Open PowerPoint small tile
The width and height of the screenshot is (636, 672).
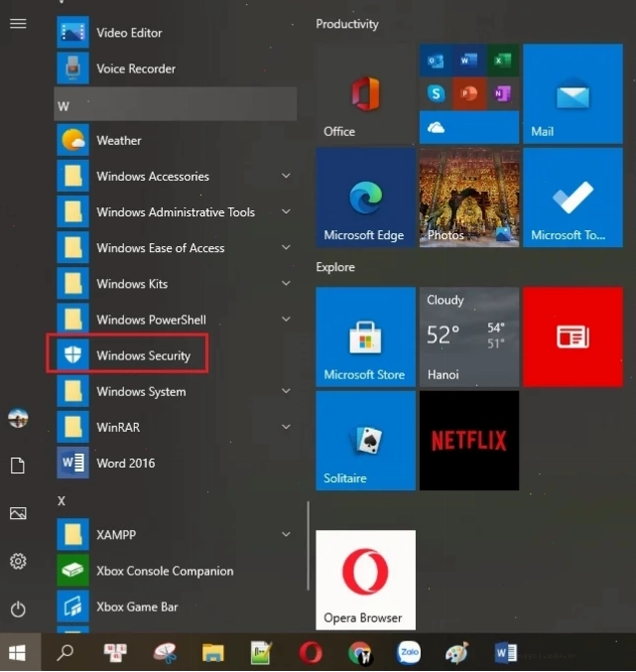tap(469, 93)
